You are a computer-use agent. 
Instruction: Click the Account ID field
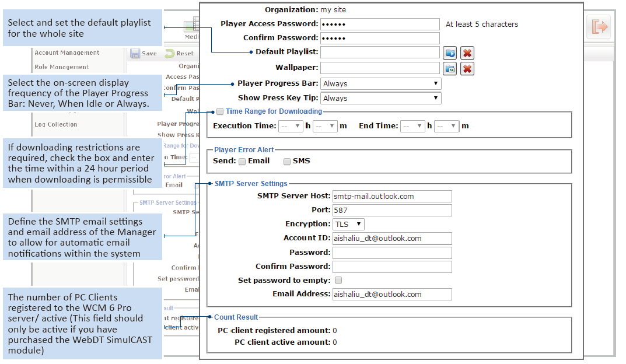coord(392,239)
